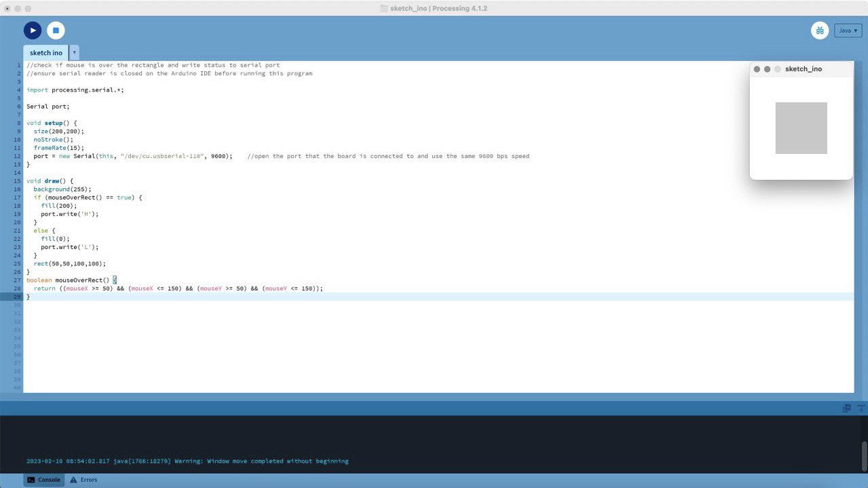Viewport: 868px width, 488px height.
Task: Stop the running sketch
Action: coord(56,31)
